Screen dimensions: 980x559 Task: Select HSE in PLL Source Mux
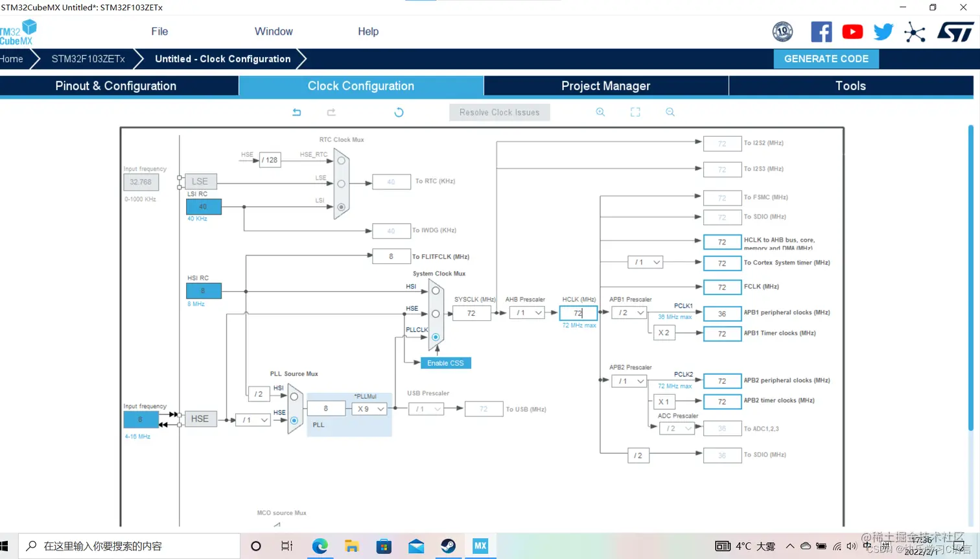[x=294, y=420]
